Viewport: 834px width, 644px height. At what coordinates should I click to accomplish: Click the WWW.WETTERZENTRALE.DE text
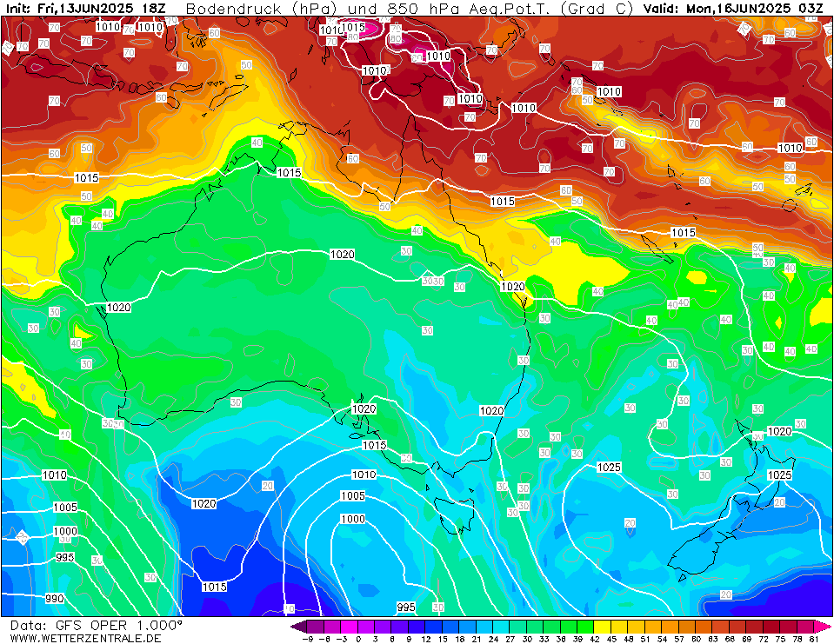[85, 638]
